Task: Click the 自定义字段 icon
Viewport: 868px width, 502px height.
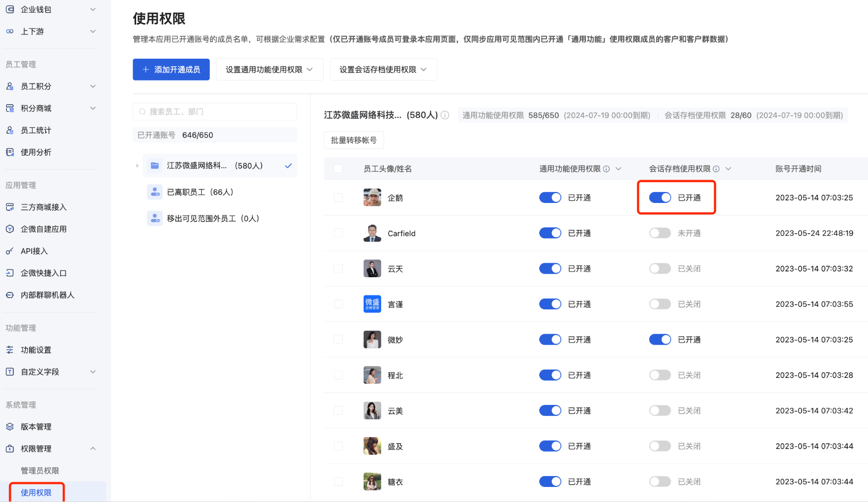Action: pyautogui.click(x=10, y=372)
